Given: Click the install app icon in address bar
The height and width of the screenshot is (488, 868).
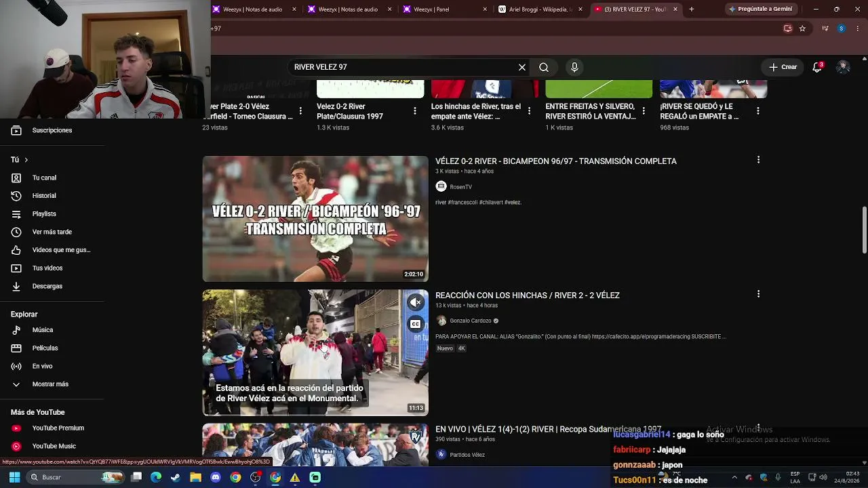Looking at the screenshot, I should tap(787, 28).
